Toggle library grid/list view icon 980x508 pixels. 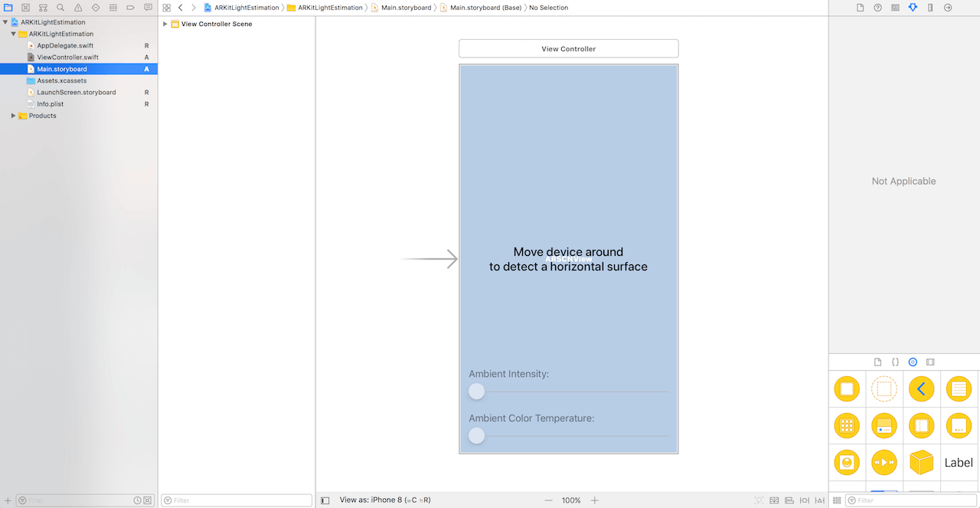[837, 500]
